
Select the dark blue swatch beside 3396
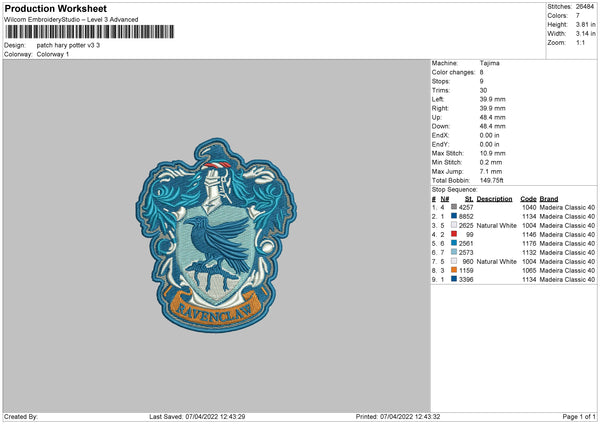point(454,279)
